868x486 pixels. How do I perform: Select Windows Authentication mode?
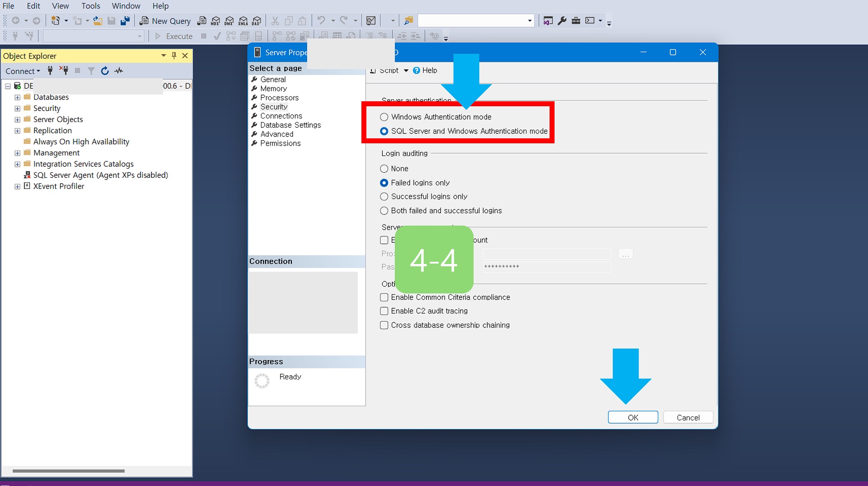tap(384, 117)
